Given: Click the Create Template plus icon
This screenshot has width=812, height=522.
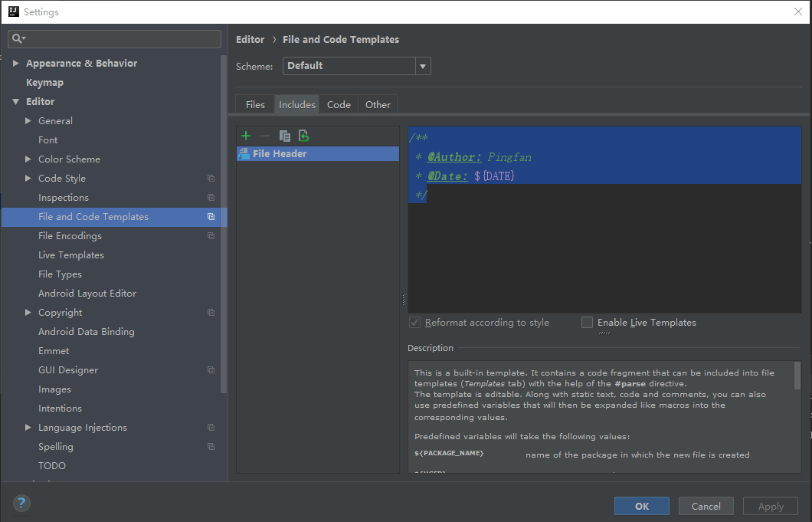Looking at the screenshot, I should click(245, 136).
